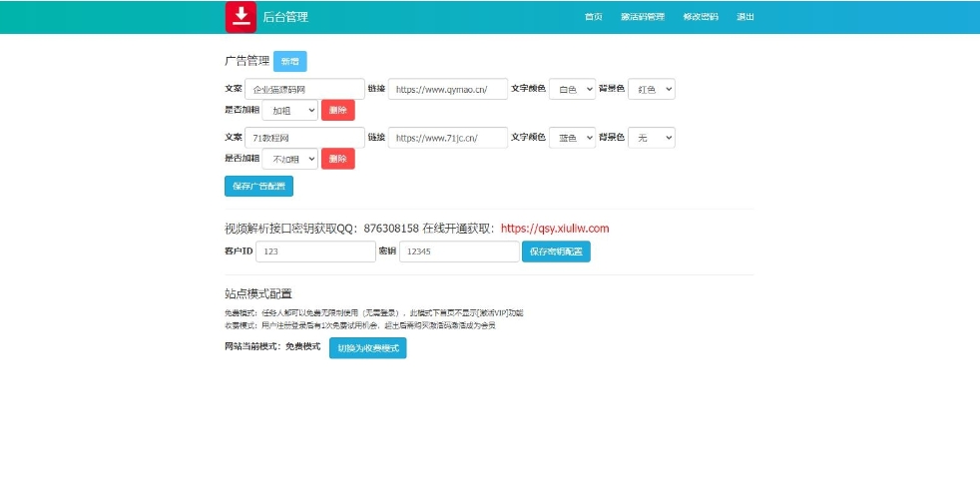Screen dimensions: 980x503
Task: Click the link field with qymao.cn URL
Action: click(x=447, y=89)
